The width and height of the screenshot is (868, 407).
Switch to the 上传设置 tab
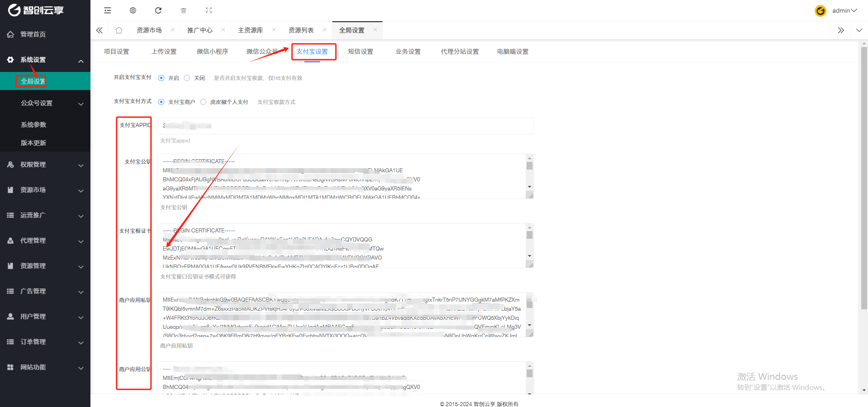click(x=164, y=52)
